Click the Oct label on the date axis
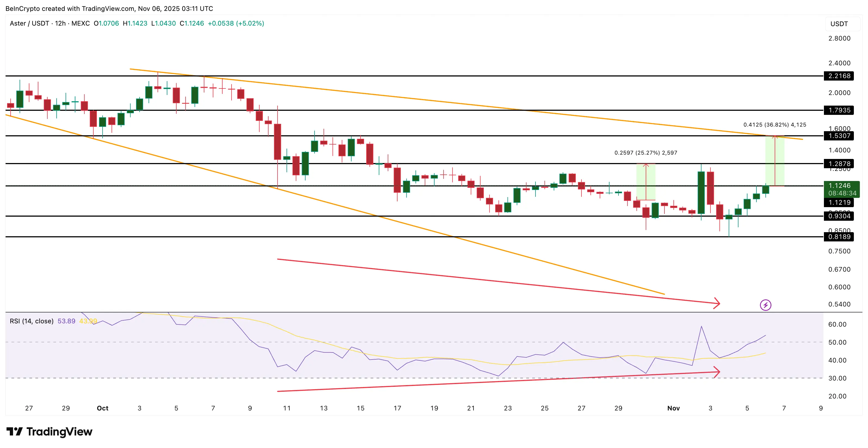Screen dimensions: 868x448 102,408
